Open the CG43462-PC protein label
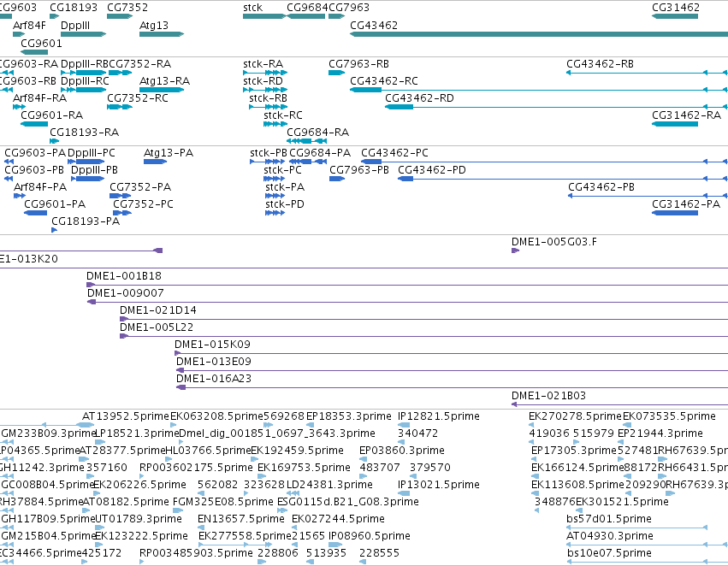 (394, 153)
